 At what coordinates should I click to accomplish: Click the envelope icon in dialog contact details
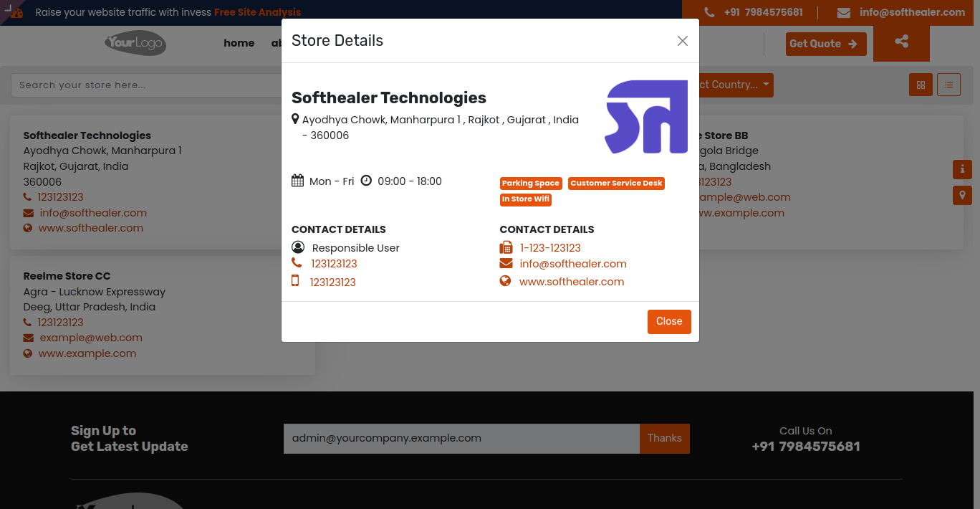click(506, 264)
